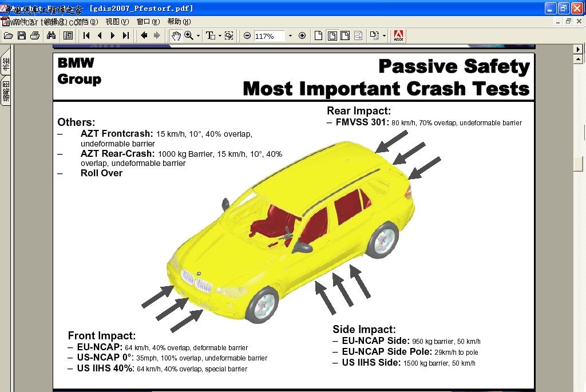Screen dimensions: 586x392
Task: Click the "Passive Safety" slide heading
Action: tap(454, 66)
